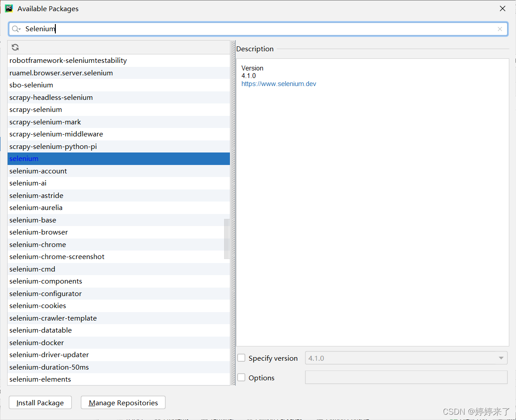Focus the package search box containing Selenium
Viewport: 516px width, 420px height.
(x=258, y=29)
